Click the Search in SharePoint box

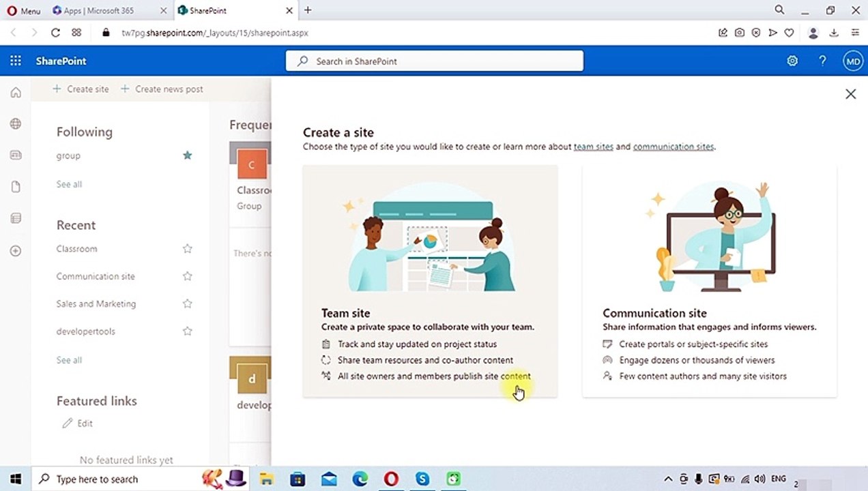(435, 61)
